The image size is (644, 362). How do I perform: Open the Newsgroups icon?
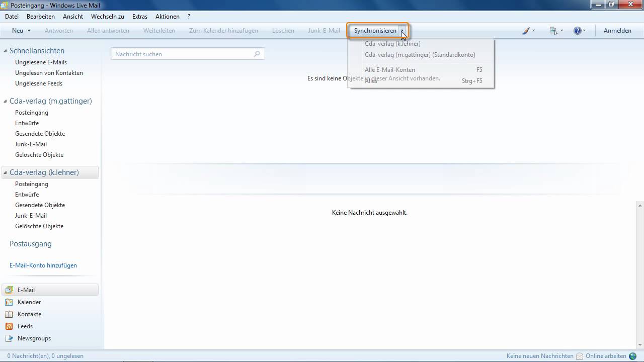coord(9,338)
